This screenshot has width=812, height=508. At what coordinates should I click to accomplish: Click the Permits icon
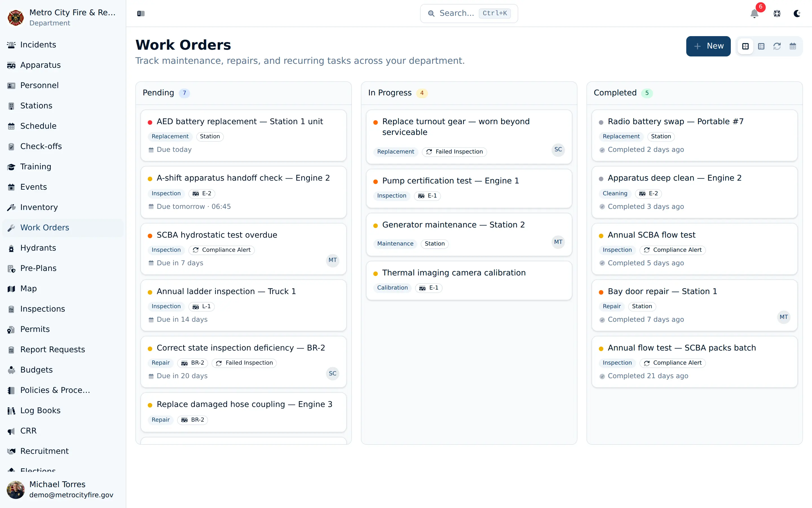[11, 330]
